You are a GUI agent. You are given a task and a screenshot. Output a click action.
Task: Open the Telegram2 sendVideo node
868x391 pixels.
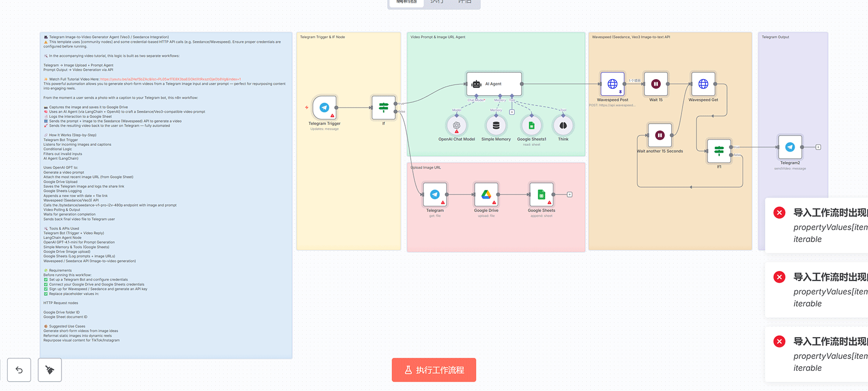click(x=790, y=147)
